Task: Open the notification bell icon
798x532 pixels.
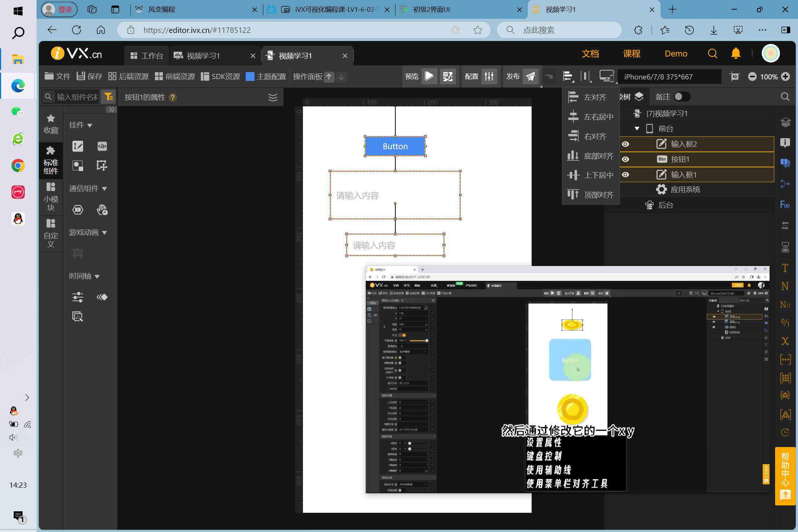Action: tap(736, 54)
